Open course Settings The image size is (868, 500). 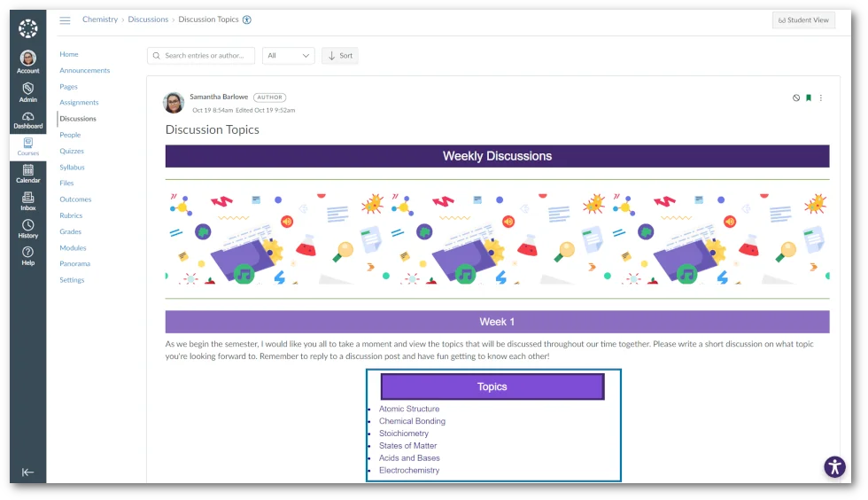point(72,280)
